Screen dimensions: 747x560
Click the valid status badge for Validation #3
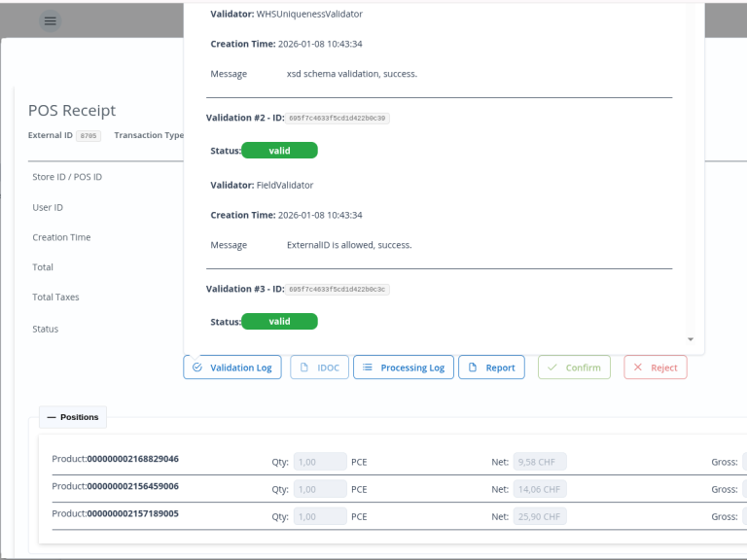coord(279,322)
